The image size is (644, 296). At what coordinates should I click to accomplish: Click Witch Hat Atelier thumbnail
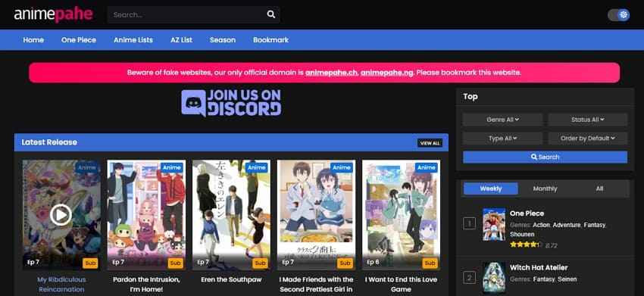coord(494,279)
